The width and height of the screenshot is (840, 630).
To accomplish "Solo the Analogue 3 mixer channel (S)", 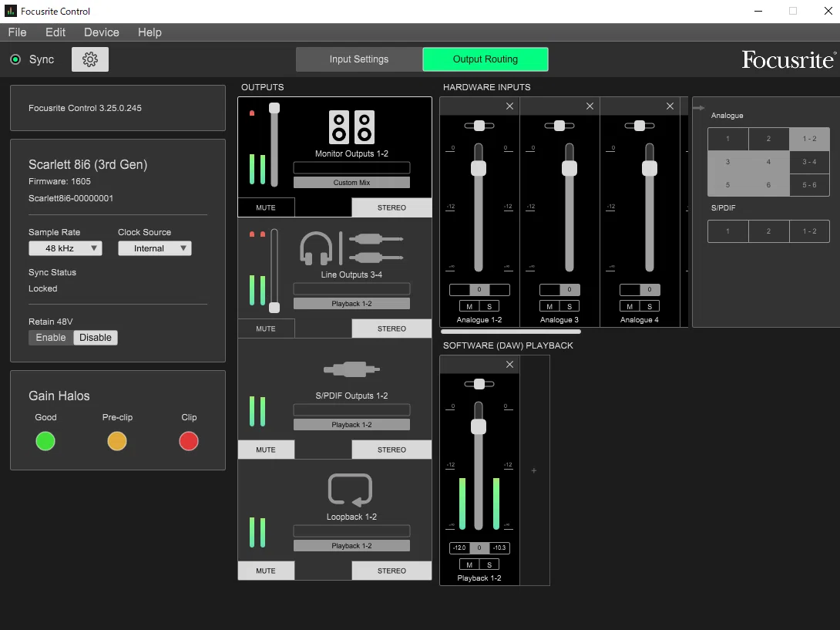I will (570, 306).
